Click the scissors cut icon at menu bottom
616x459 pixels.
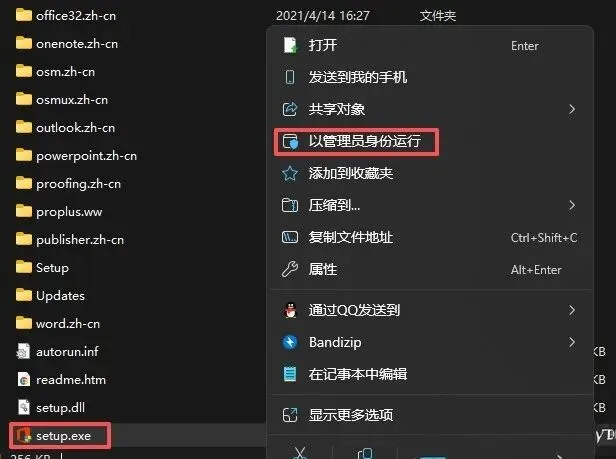tap(300, 453)
